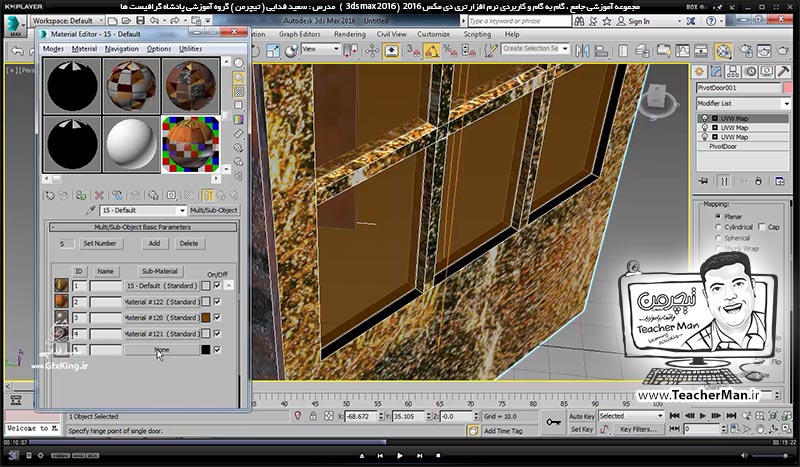Enable the Cap checkbox
This screenshot has width=800, height=467.
click(762, 227)
